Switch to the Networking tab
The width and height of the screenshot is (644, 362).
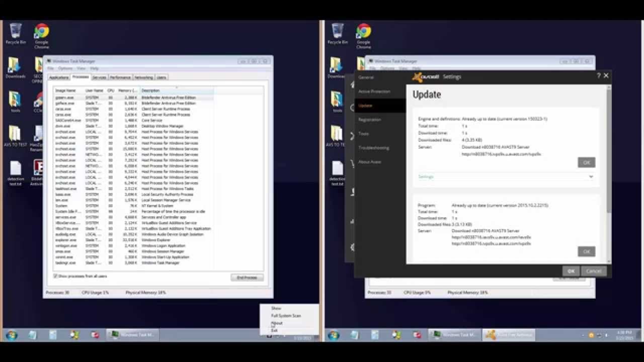pos(143,77)
